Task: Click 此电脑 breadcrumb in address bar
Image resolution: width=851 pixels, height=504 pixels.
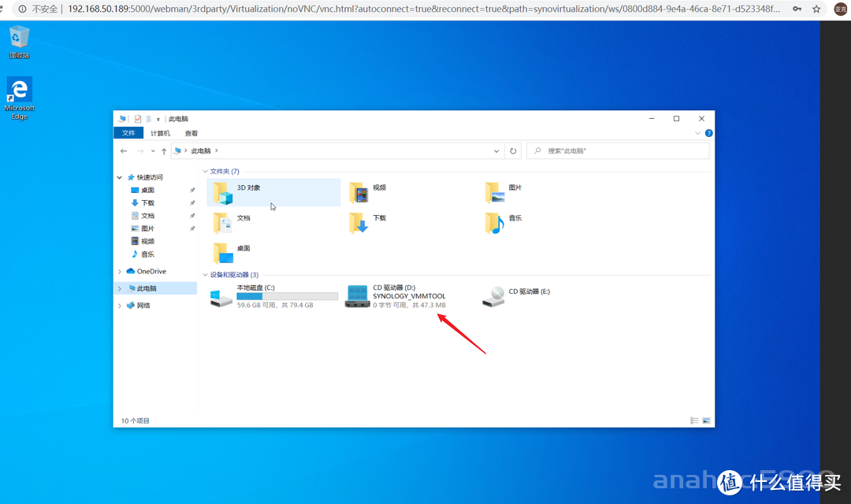Action: click(201, 151)
